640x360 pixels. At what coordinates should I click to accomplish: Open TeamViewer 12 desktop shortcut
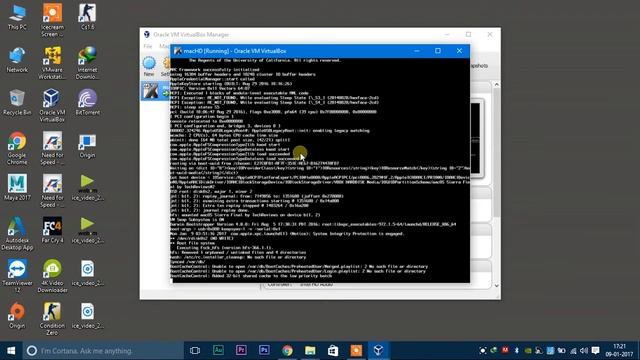point(17,276)
